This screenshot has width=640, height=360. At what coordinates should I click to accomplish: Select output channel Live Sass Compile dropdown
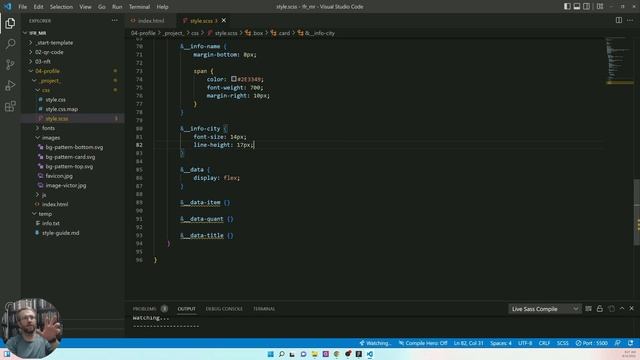coord(544,309)
